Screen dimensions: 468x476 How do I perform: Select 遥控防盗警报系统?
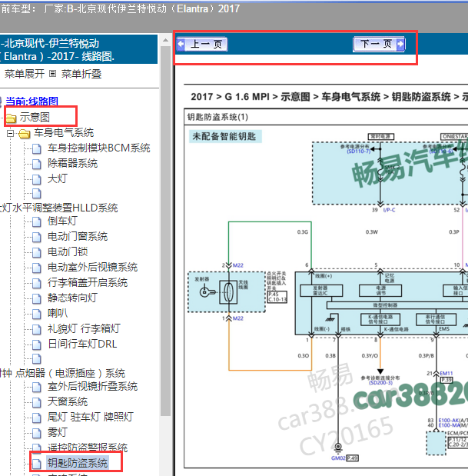pyautogui.click(x=88, y=448)
